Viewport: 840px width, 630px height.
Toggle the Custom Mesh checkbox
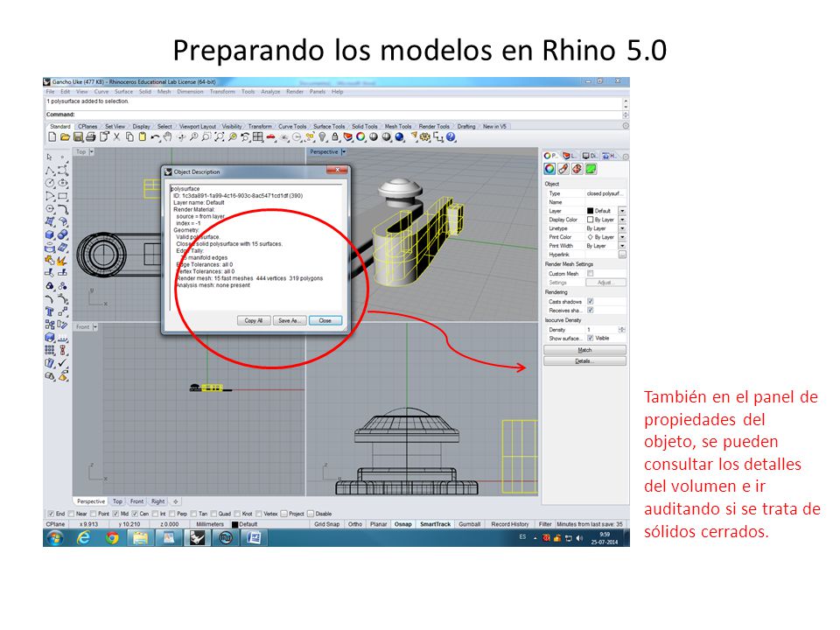[591, 273]
